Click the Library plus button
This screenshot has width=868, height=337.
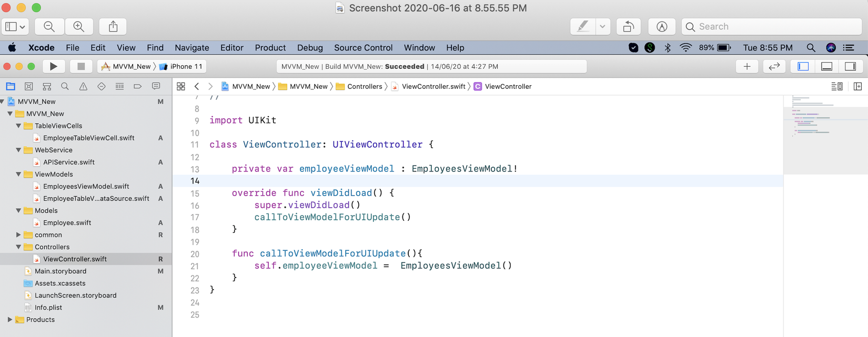[x=747, y=66]
